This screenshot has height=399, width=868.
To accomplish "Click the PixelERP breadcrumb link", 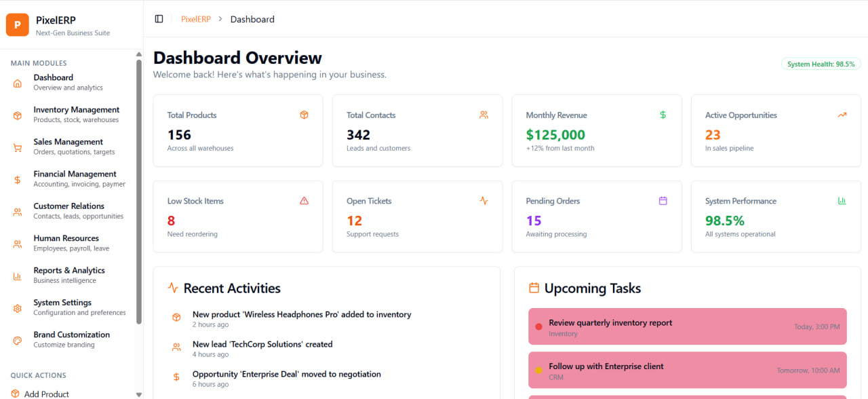I will point(196,19).
